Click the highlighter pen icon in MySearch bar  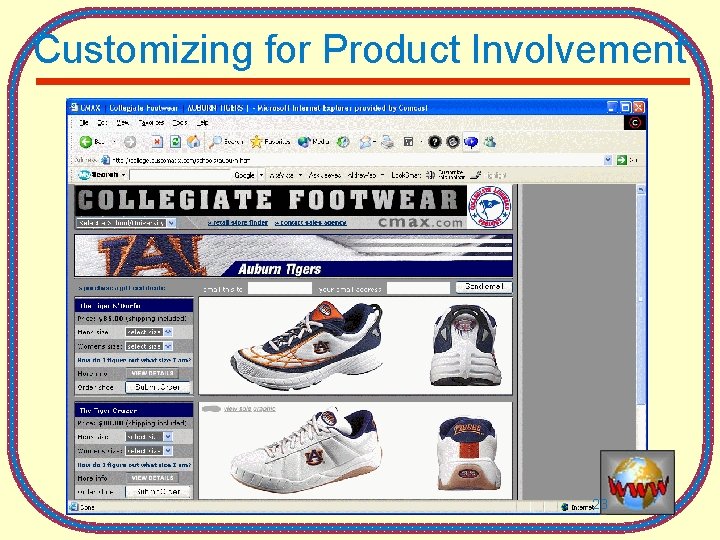476,175
